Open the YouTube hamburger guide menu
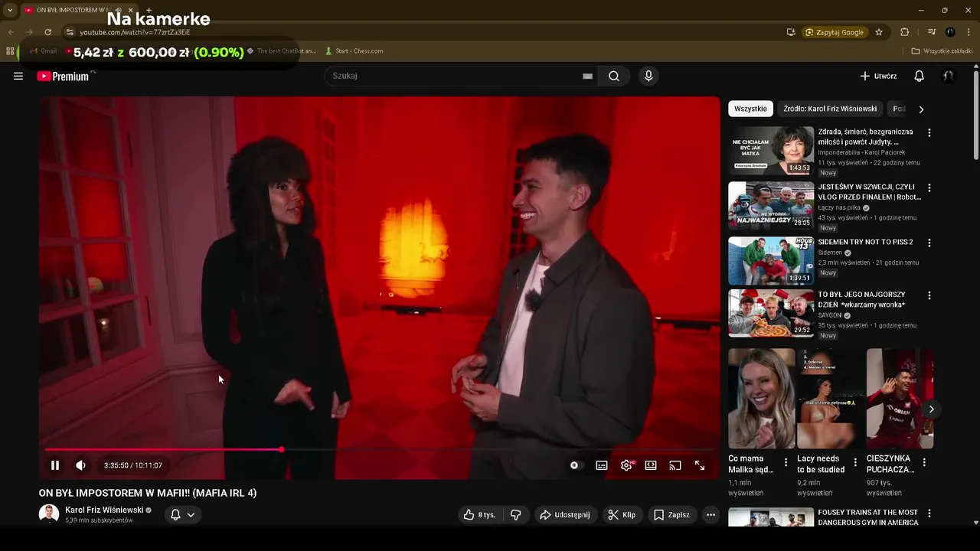Viewport: 980px width, 551px height. coord(18,76)
